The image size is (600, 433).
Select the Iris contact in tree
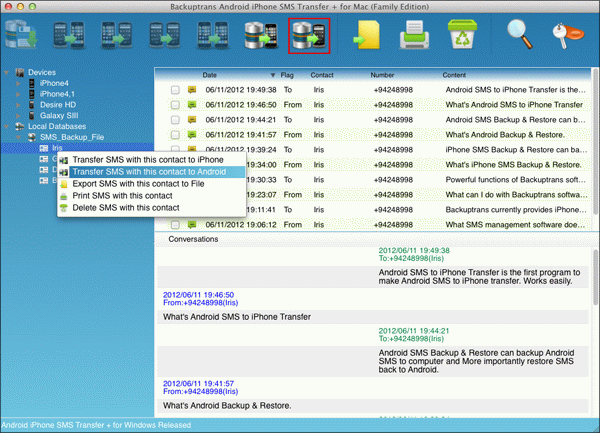click(x=57, y=148)
